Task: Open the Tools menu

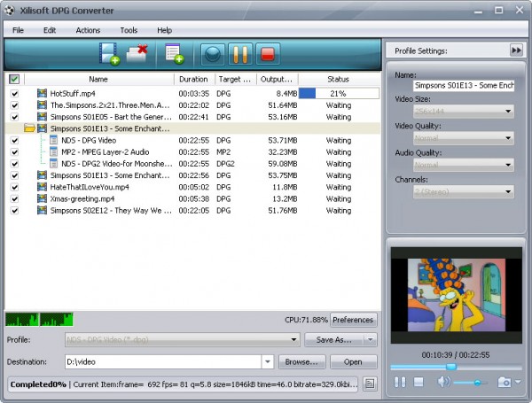Action: pos(129,30)
